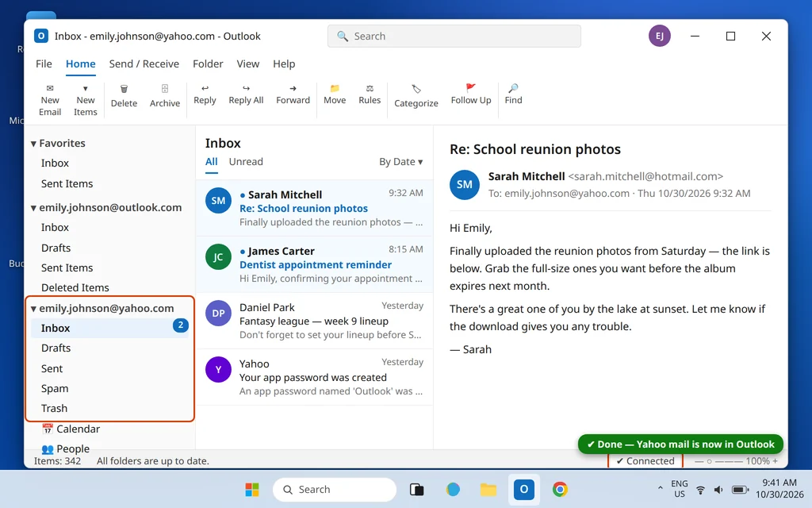The width and height of the screenshot is (812, 508).
Task: Switch to the View tab
Action: pos(248,63)
